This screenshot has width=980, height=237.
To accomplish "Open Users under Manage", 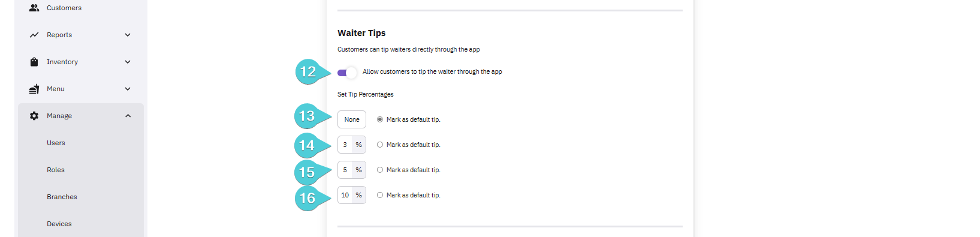I will click(x=56, y=143).
